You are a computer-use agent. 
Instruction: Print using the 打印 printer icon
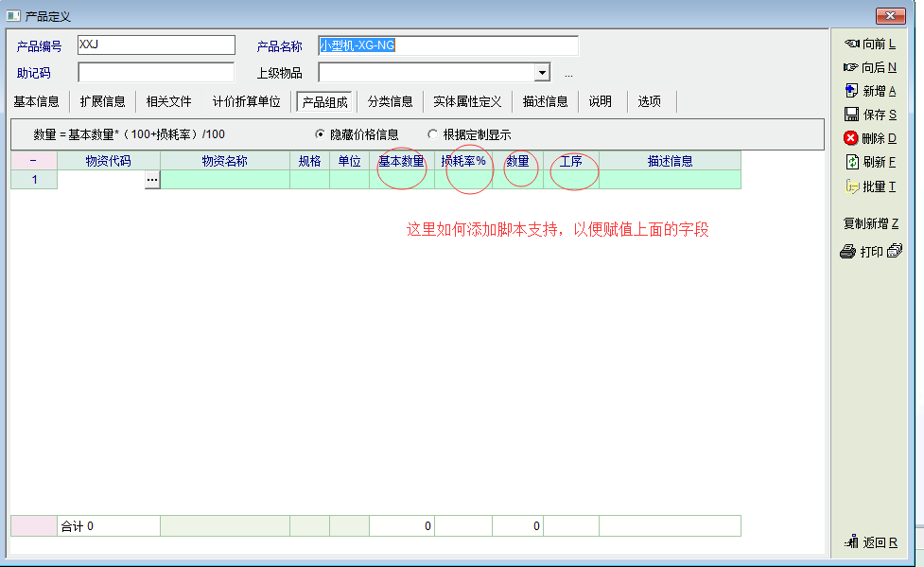(x=848, y=252)
